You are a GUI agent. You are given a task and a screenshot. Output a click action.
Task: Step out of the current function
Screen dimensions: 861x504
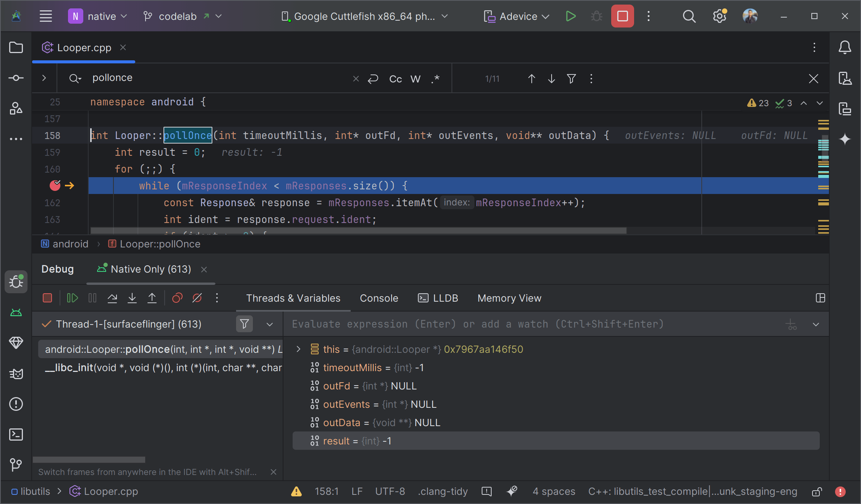(152, 298)
